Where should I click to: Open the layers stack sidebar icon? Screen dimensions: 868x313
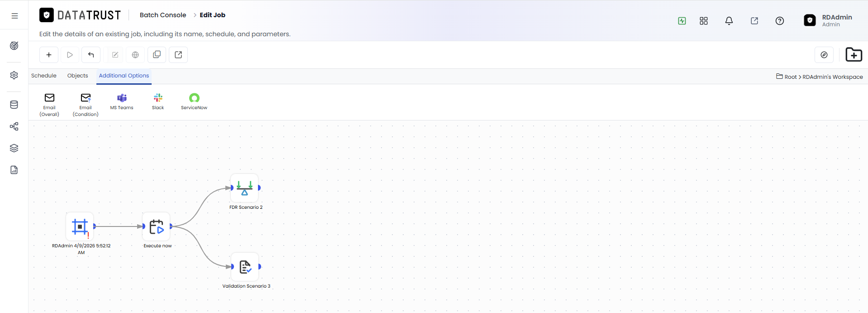tap(14, 148)
